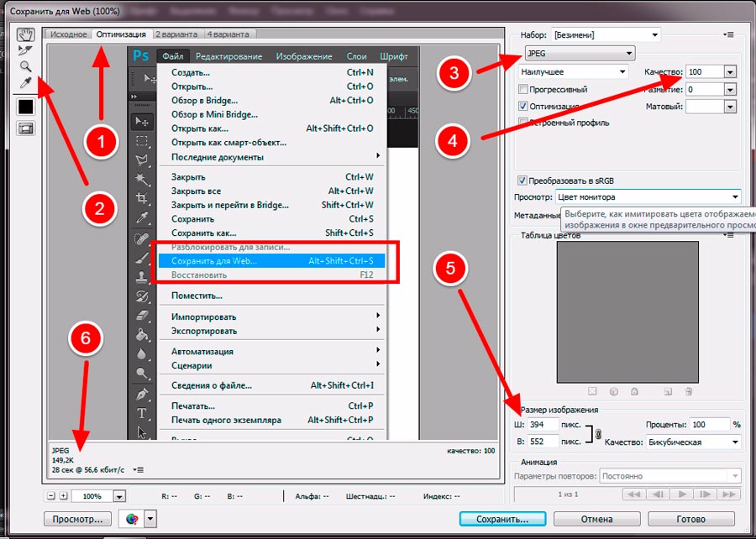Click the trash icon under color table
Screen dimensions: 756x539
pyautogui.click(x=689, y=391)
